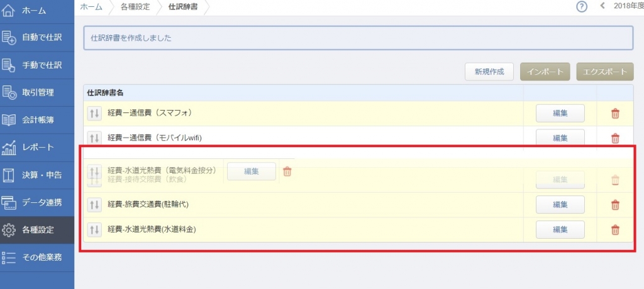Select the 経費-旅費交通費(駐輪代) row text
644x289 pixels.
[x=148, y=204]
